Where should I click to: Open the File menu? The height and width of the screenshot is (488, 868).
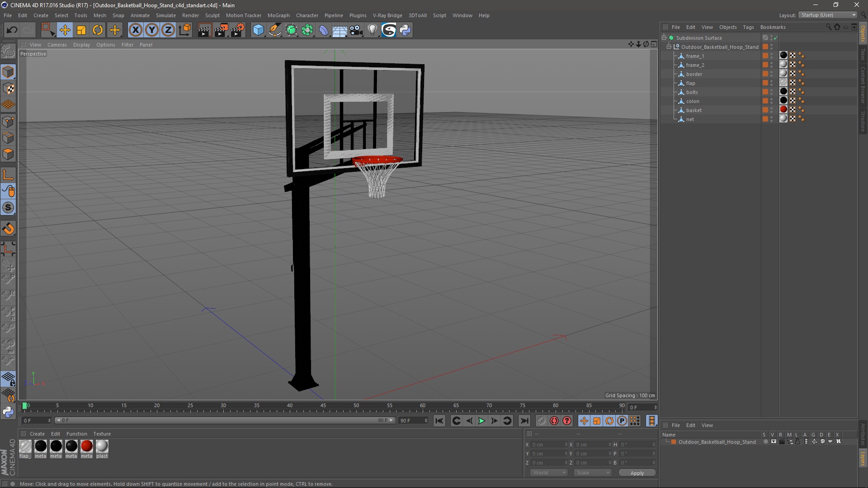(8, 15)
